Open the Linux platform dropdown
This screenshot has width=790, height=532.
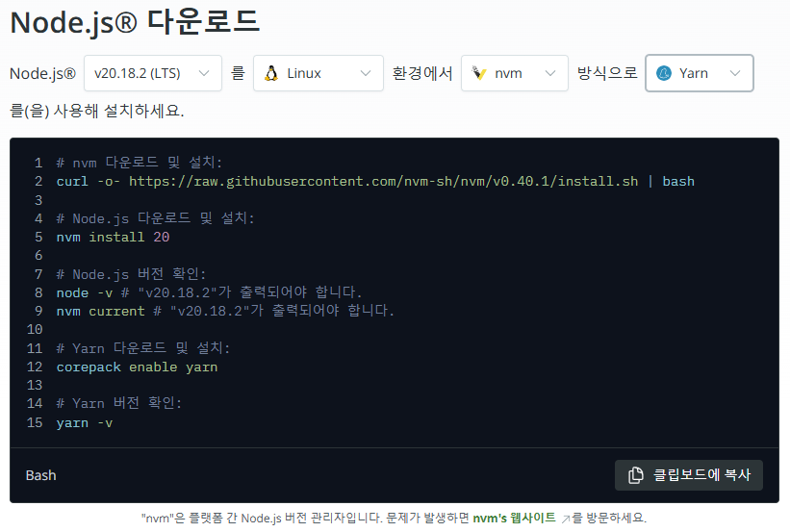(x=318, y=73)
